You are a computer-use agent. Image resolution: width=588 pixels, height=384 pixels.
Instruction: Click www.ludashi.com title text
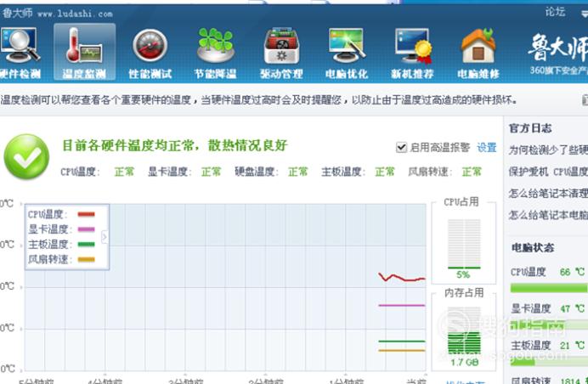(x=75, y=14)
